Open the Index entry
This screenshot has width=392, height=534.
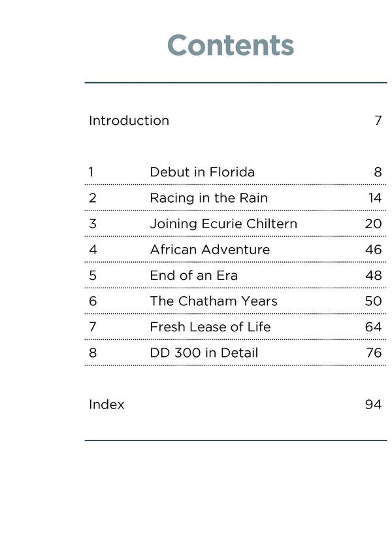106,404
